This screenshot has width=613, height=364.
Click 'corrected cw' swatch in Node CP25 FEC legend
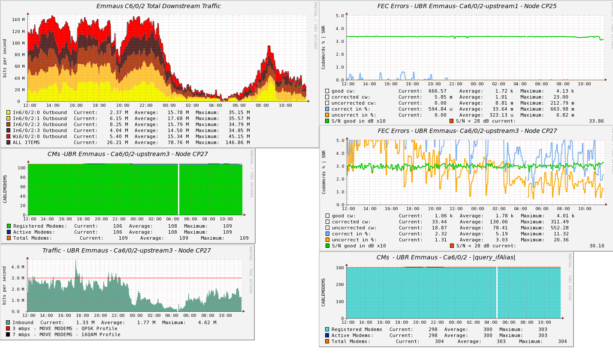click(x=327, y=97)
